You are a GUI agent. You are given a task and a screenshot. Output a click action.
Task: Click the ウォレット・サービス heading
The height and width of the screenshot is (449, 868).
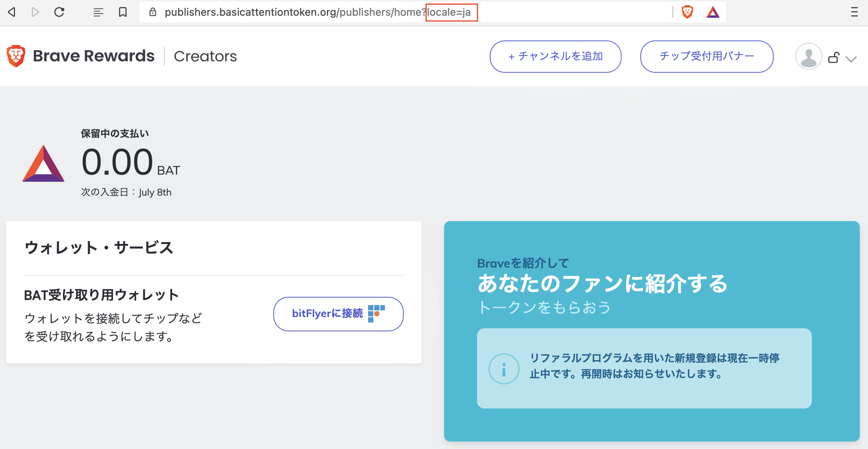98,248
